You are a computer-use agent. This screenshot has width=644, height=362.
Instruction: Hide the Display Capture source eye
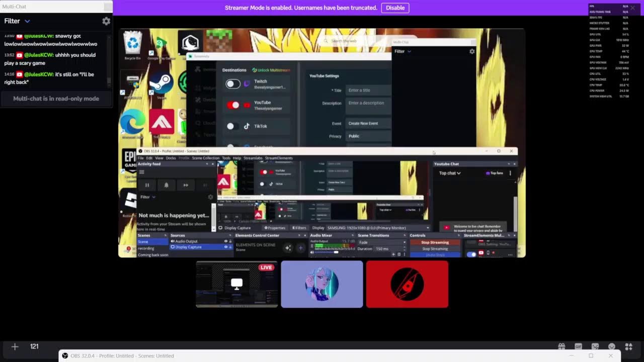(225, 247)
